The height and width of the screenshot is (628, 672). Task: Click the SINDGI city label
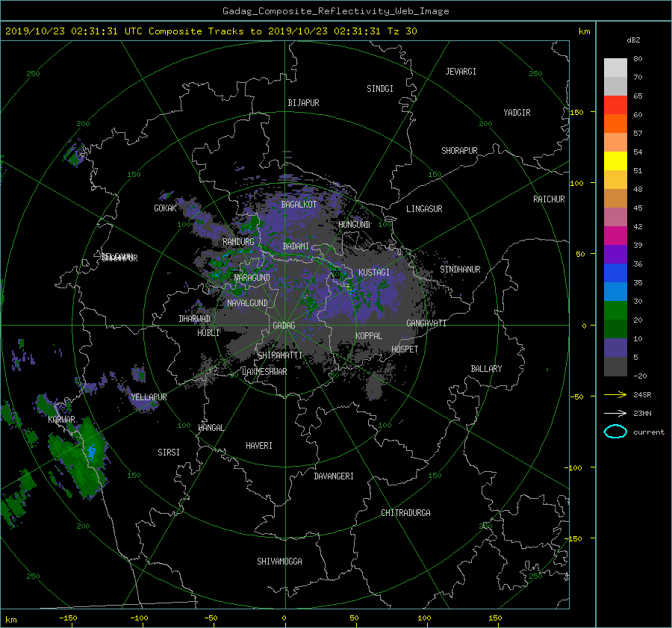coord(380,89)
